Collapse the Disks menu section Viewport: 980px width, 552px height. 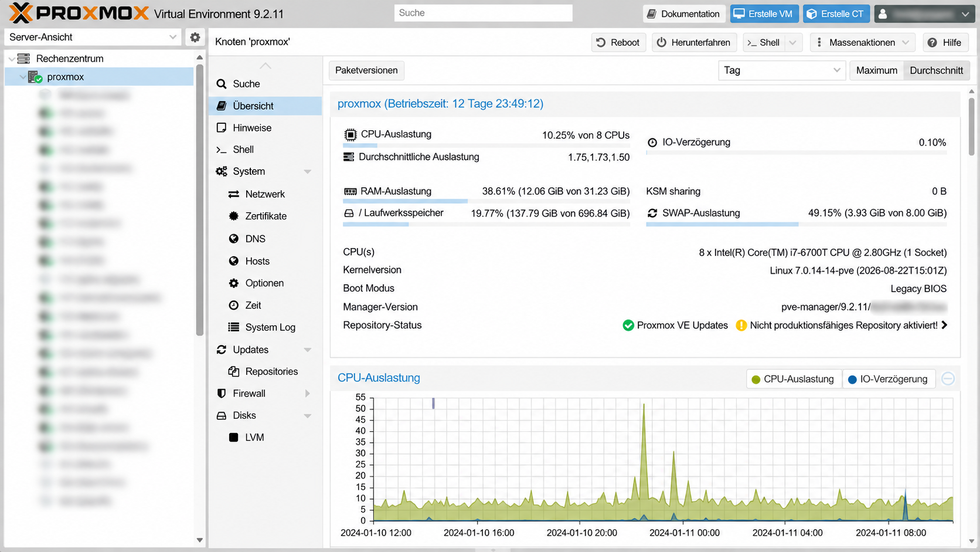point(307,416)
